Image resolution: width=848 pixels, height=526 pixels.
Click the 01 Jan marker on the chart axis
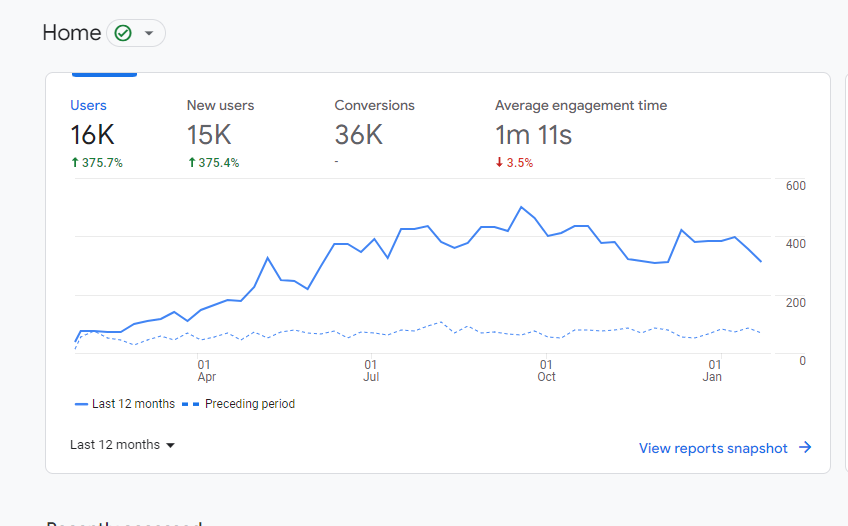coord(713,371)
